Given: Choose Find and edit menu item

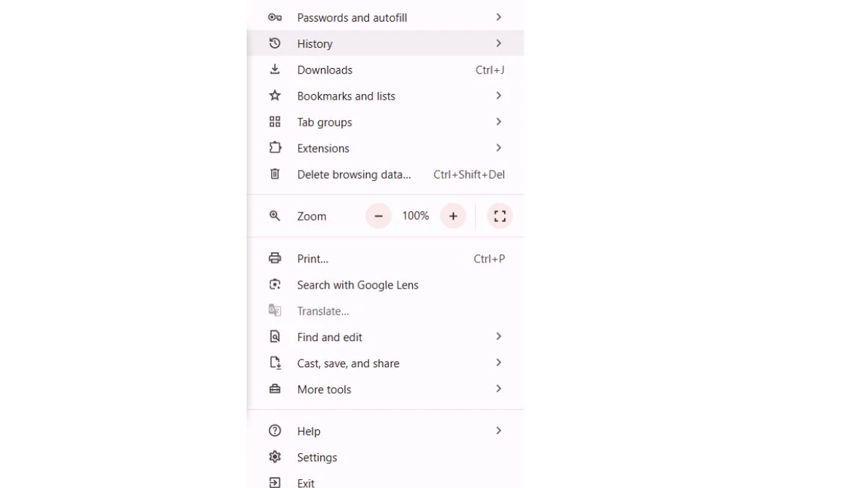Looking at the screenshot, I should click(386, 337).
